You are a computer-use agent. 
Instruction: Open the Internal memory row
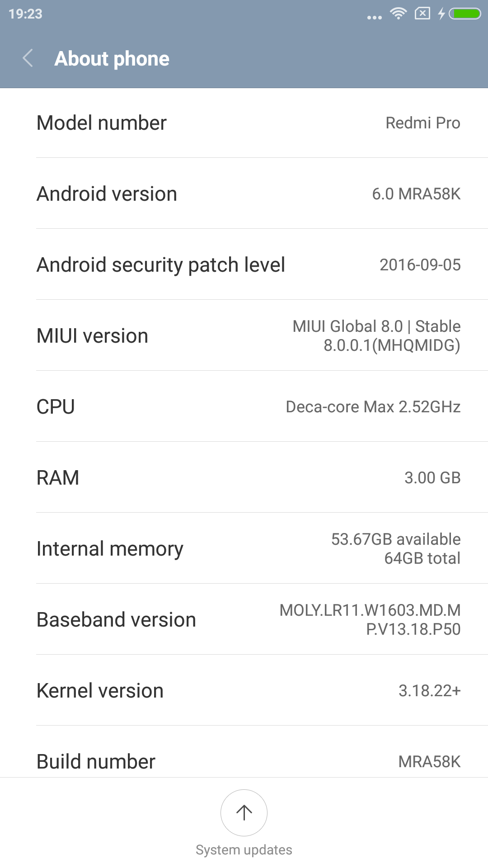[244, 549]
